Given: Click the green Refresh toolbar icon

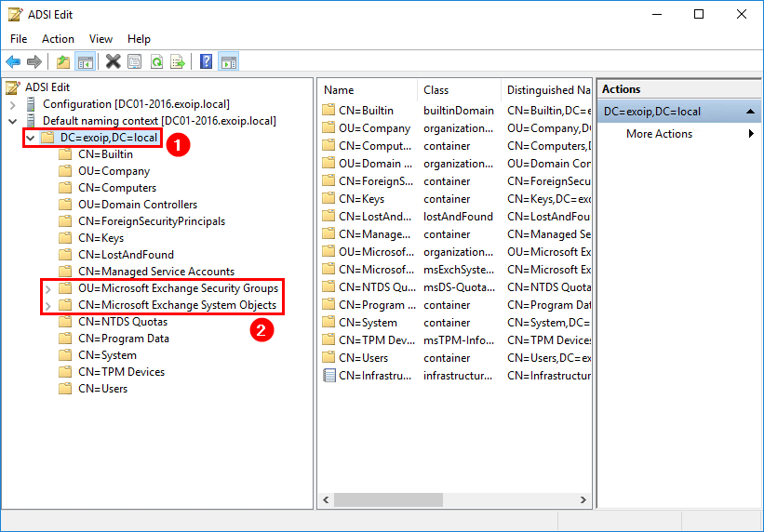Looking at the screenshot, I should pyautogui.click(x=156, y=62).
